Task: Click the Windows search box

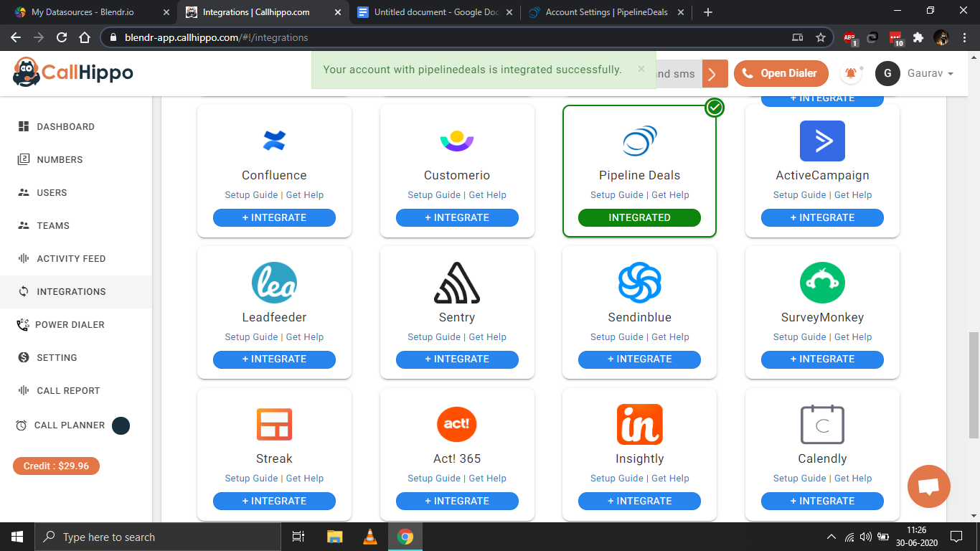Action: [x=157, y=537]
